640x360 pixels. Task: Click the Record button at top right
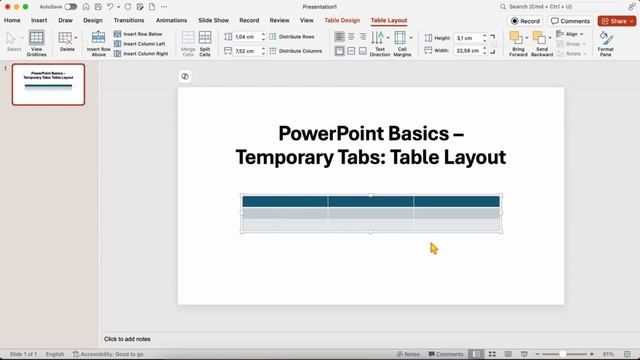click(525, 21)
